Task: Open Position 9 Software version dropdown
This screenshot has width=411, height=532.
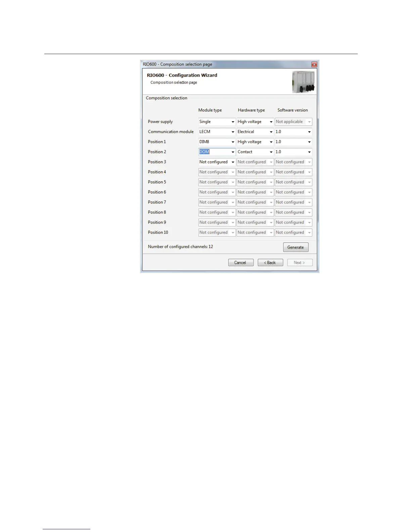Action: click(x=293, y=222)
